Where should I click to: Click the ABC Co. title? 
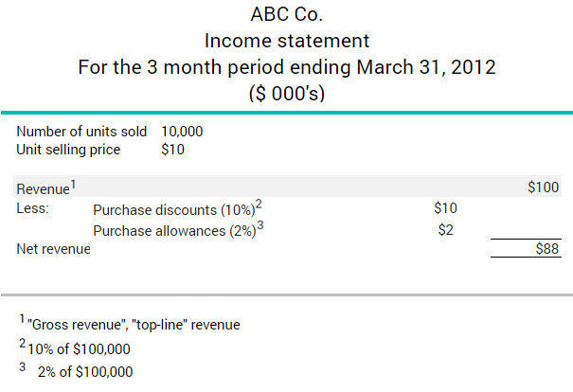coord(286,14)
